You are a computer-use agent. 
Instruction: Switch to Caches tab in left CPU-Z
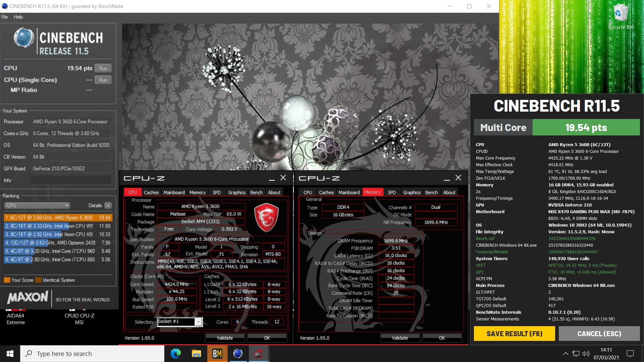point(151,192)
